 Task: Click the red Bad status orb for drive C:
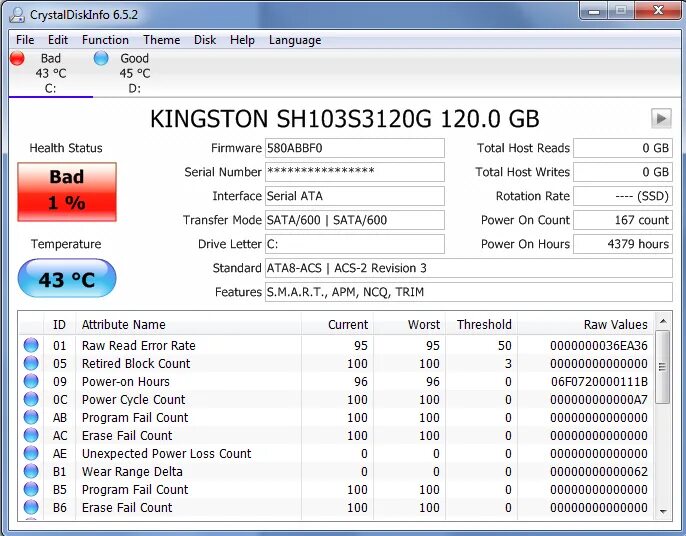point(17,58)
